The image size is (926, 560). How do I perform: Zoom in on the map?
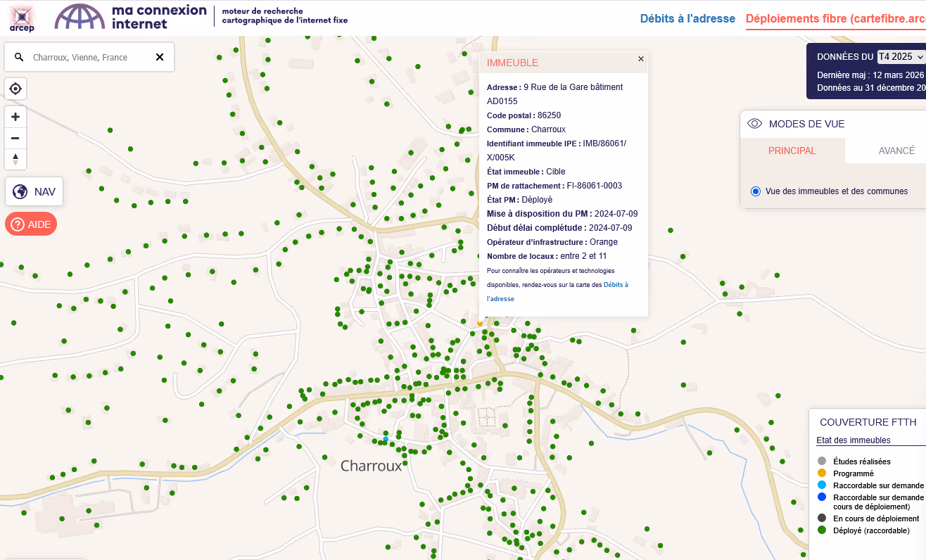15,117
